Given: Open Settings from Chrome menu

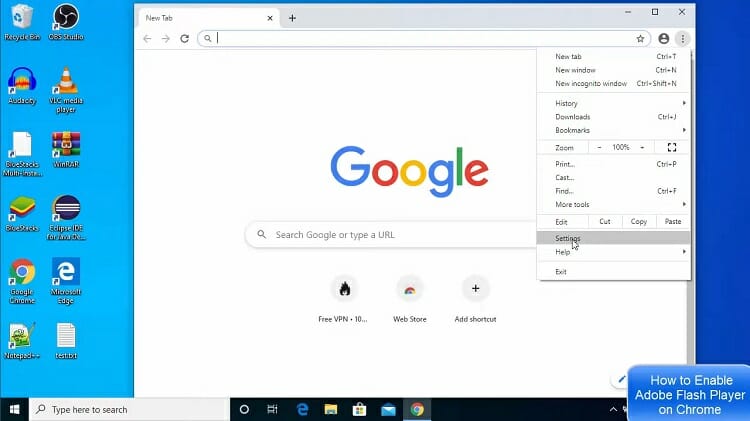Looking at the screenshot, I should [614, 238].
